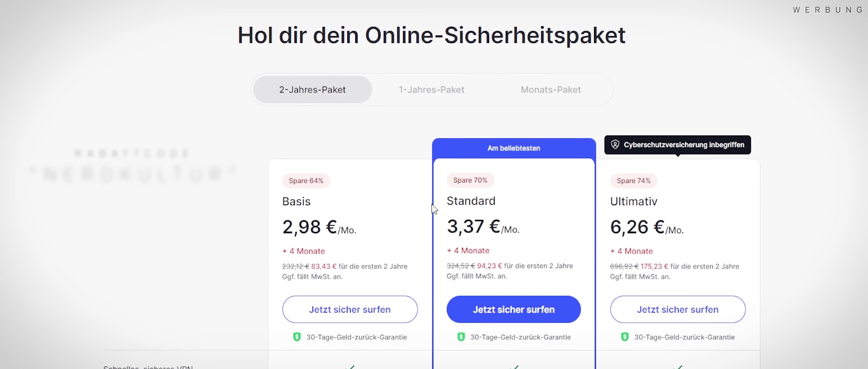Viewport: 868px width, 369px height.
Task: Click green shield icon under Basis plan
Action: pos(297,337)
